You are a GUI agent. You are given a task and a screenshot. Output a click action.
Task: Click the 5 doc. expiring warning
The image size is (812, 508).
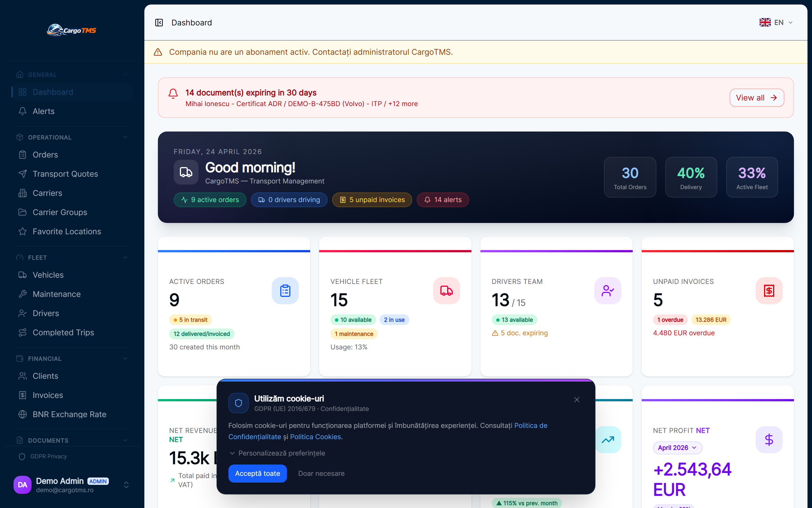(x=520, y=333)
